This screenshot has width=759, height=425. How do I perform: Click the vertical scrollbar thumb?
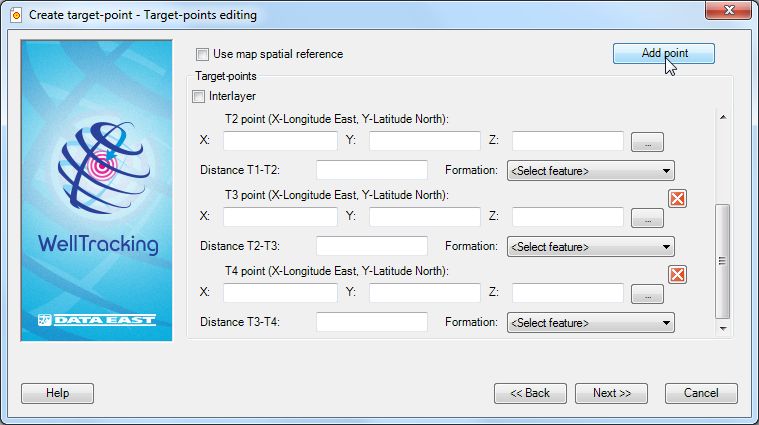722,261
